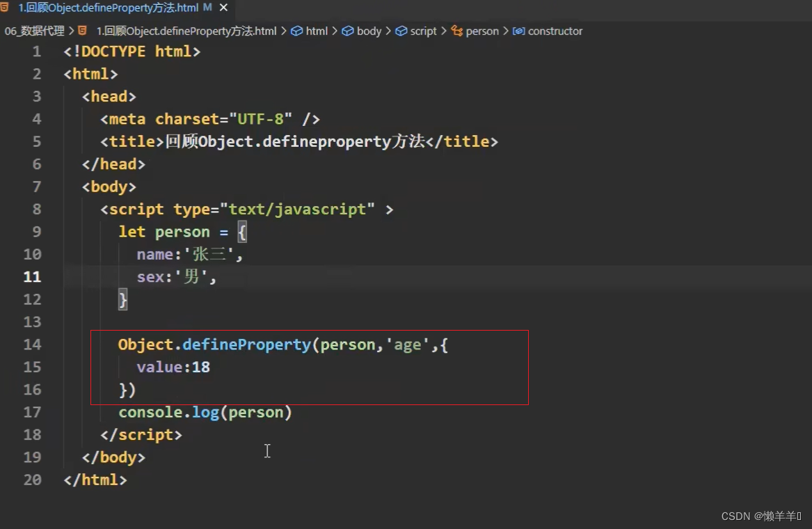Click the closing brace on line 12

122,299
